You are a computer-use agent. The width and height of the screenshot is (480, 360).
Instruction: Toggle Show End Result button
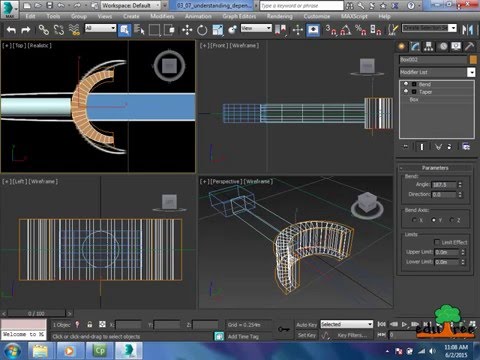[422, 147]
